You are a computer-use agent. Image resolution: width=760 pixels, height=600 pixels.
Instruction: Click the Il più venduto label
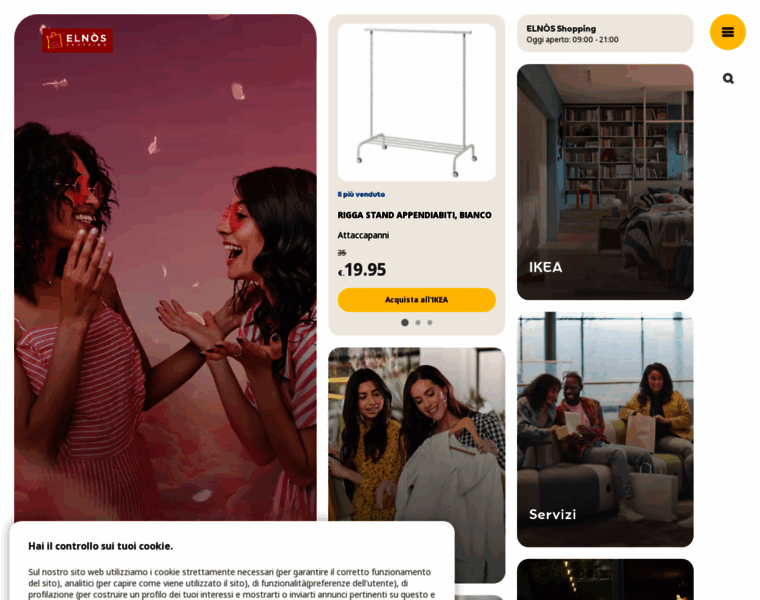tap(361, 194)
